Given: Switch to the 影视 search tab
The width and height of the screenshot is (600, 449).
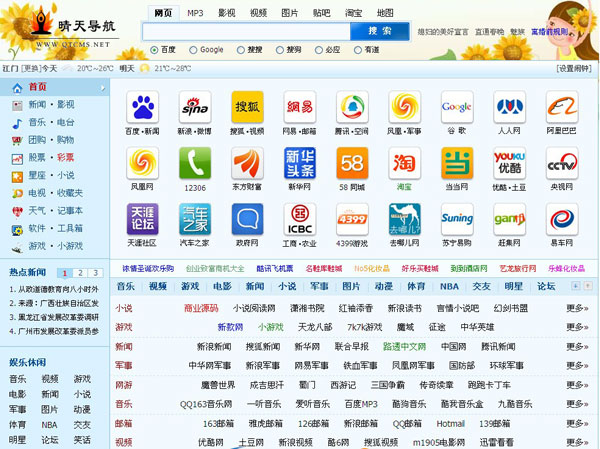Looking at the screenshot, I should point(227,13).
